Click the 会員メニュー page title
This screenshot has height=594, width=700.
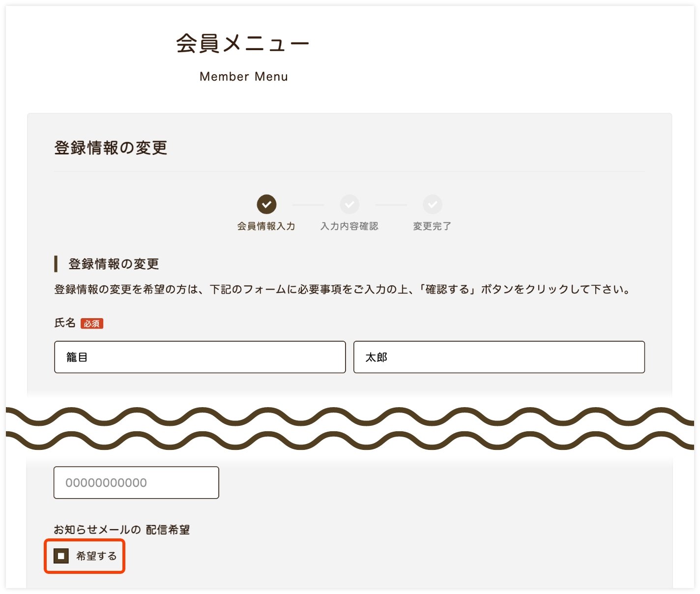pos(243,44)
